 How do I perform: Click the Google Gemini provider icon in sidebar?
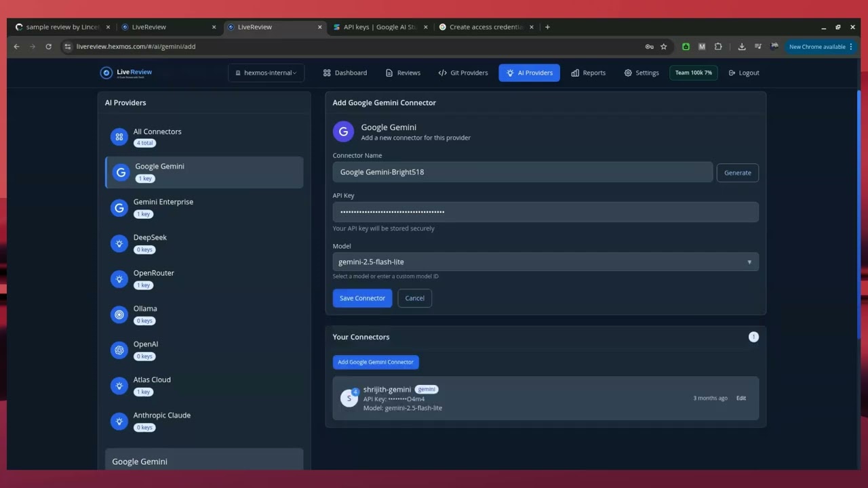pos(121,172)
